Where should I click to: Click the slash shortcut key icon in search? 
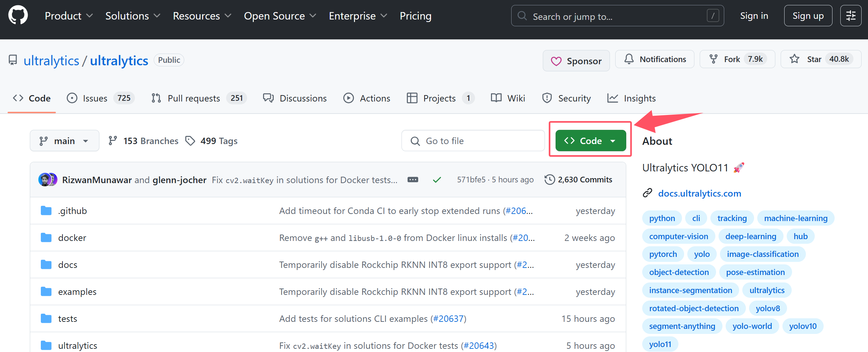point(713,16)
